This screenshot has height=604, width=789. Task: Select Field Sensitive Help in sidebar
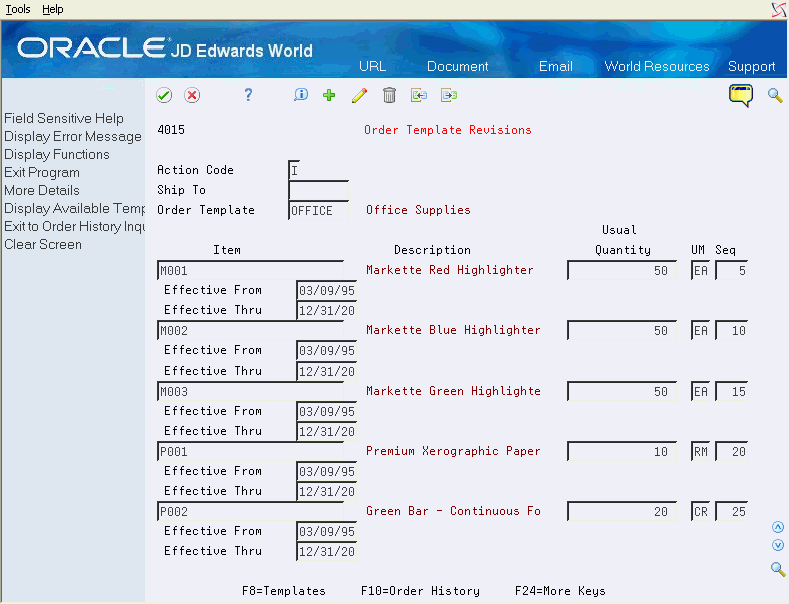[64, 118]
